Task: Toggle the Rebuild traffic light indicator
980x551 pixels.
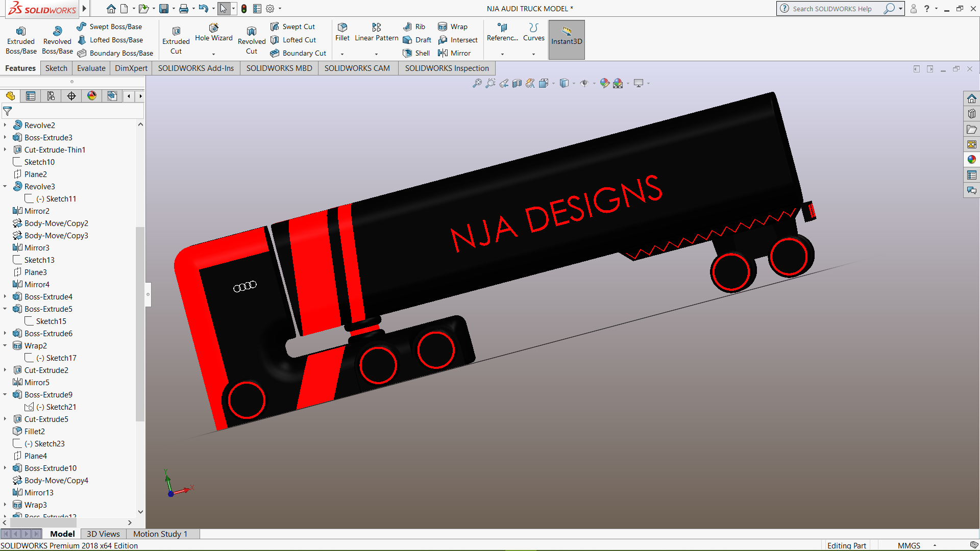Action: pyautogui.click(x=244, y=9)
